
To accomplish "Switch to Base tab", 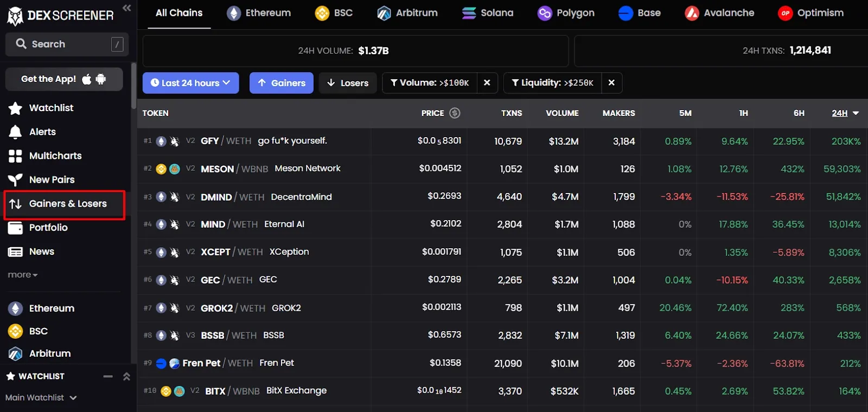I will click(x=640, y=14).
